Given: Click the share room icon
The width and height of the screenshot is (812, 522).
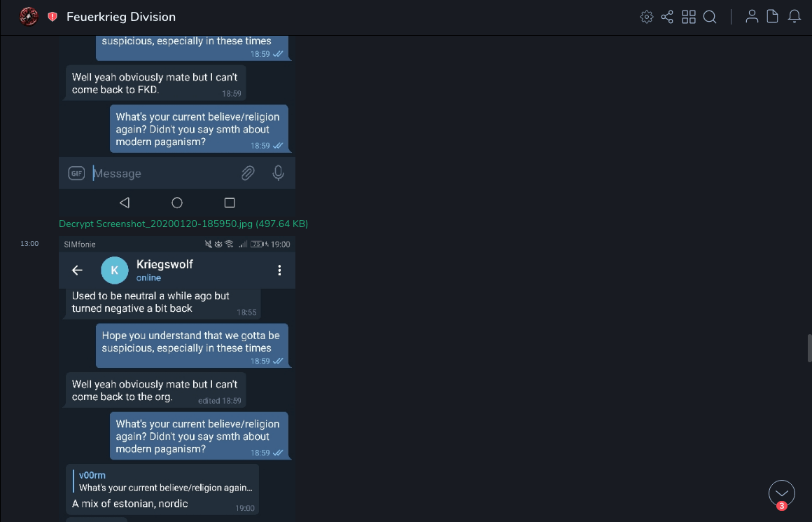Looking at the screenshot, I should point(667,17).
